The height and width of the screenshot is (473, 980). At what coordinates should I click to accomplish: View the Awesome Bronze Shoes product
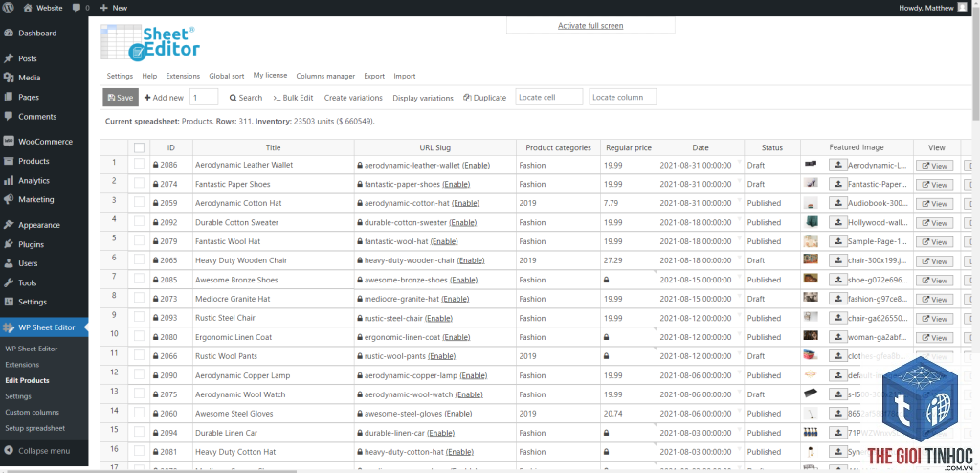pyautogui.click(x=934, y=281)
